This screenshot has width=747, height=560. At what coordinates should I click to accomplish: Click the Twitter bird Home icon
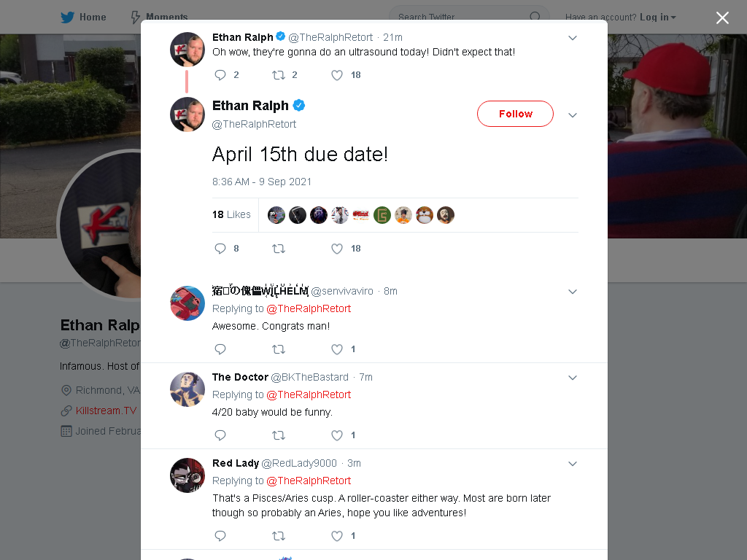(68, 17)
